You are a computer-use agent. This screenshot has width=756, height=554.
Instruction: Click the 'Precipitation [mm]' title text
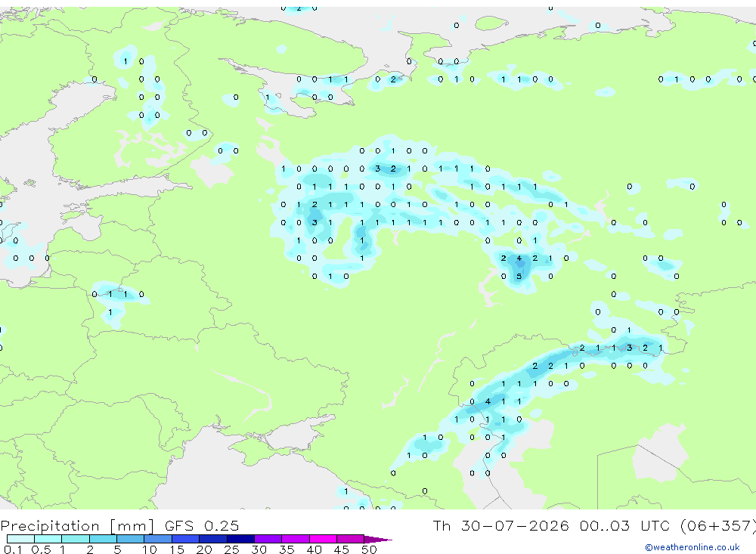coord(77,526)
